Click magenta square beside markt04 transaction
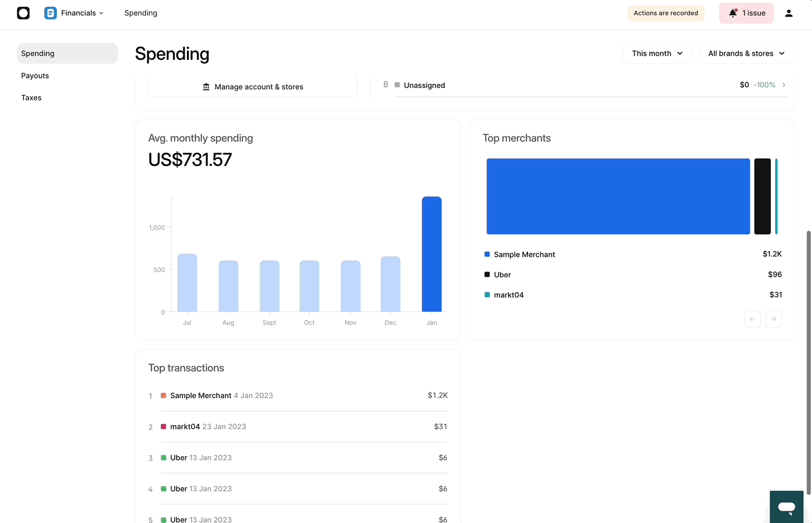The height and width of the screenshot is (523, 812). [163, 427]
